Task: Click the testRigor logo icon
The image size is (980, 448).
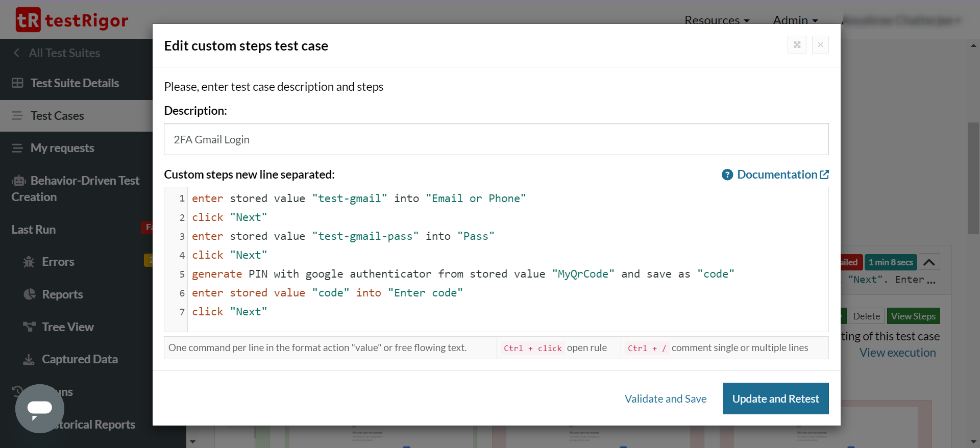Action: coord(28,20)
